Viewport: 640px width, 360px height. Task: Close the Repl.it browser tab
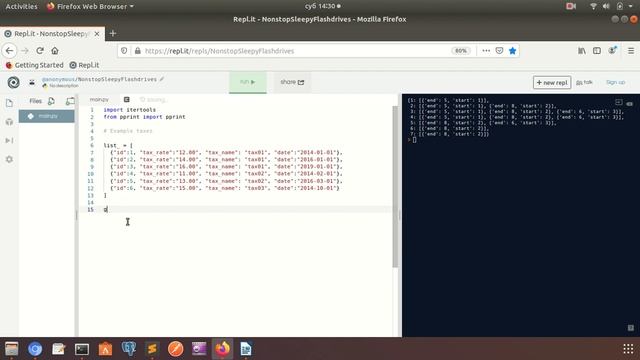pyautogui.click(x=97, y=34)
